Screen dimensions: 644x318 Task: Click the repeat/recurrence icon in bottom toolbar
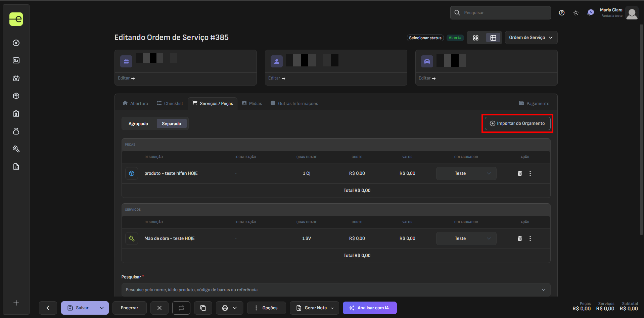181,308
